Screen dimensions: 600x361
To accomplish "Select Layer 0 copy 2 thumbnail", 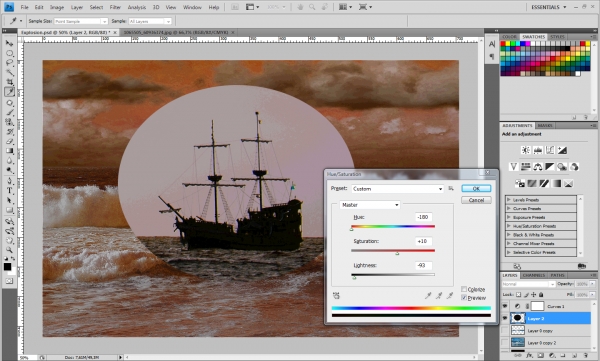I will pos(518,343).
